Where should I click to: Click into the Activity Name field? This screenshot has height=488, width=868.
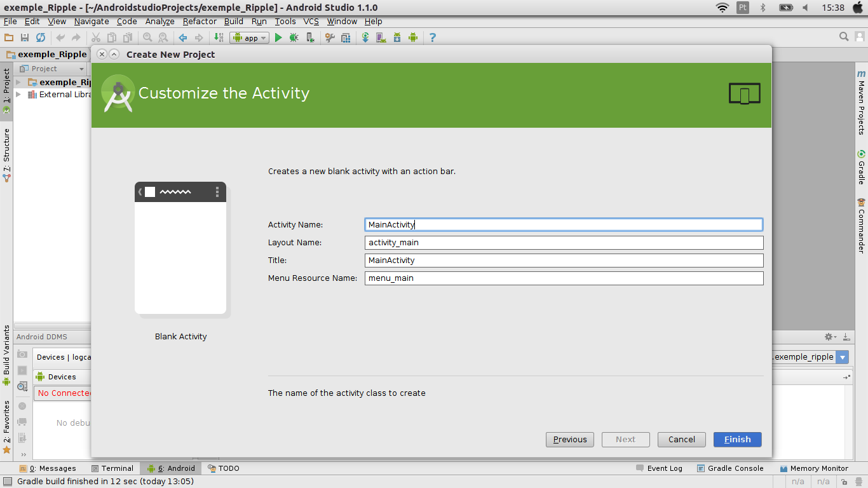(564, 224)
